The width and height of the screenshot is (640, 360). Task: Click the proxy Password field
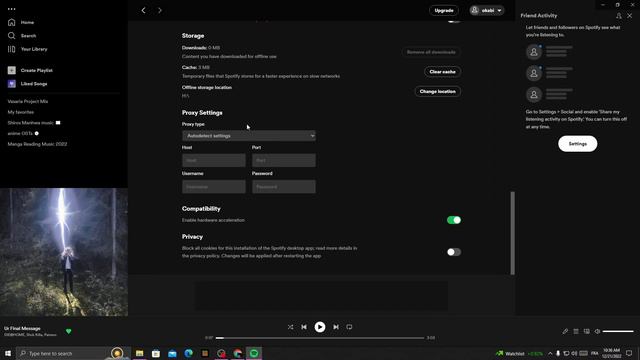[x=284, y=187]
